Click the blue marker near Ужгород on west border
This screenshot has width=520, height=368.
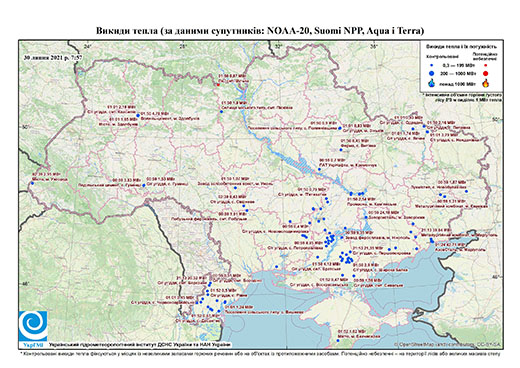pos(32,183)
